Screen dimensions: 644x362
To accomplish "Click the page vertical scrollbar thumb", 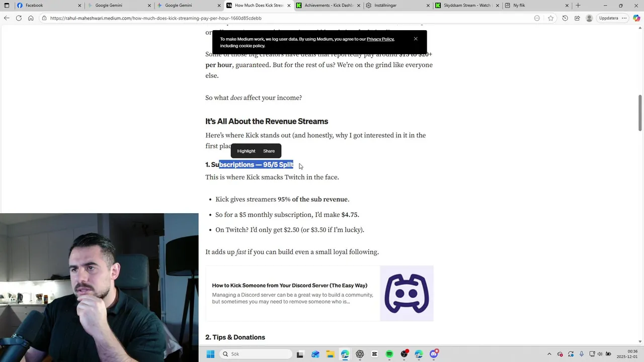I will click(x=640, y=113).
